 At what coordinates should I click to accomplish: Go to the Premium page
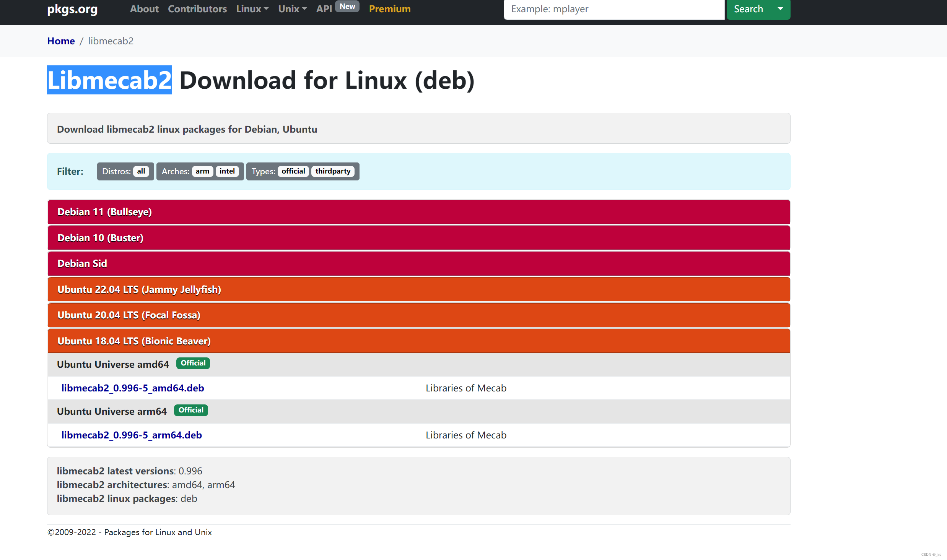[x=390, y=9]
